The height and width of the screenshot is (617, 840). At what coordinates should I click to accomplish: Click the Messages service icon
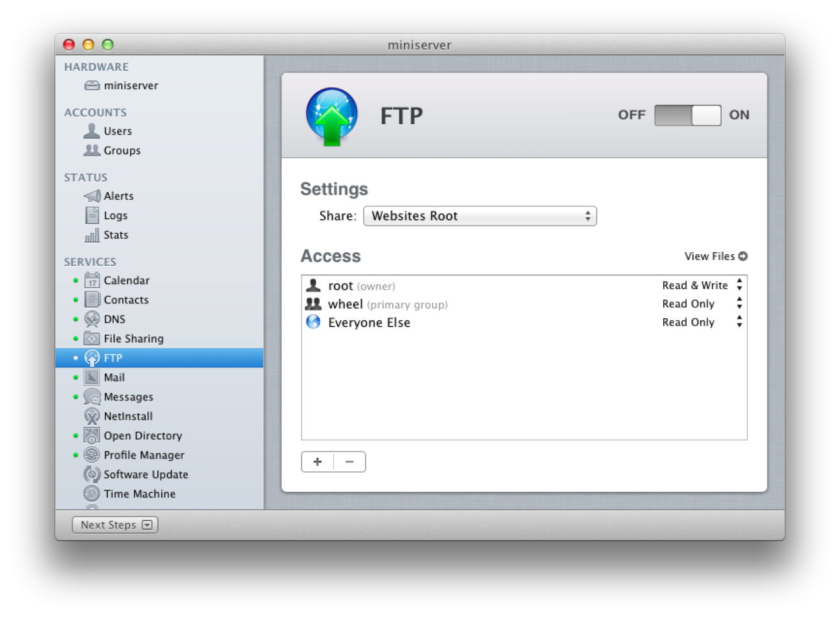(91, 396)
